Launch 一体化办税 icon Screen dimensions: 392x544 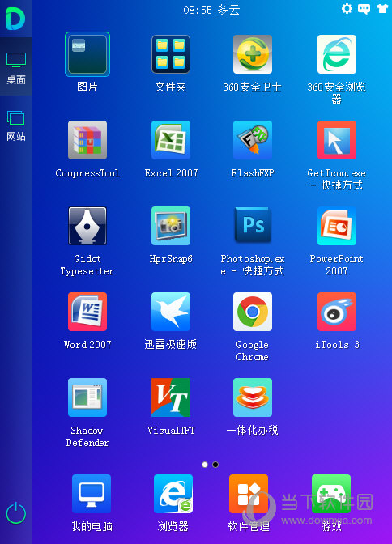click(x=253, y=397)
